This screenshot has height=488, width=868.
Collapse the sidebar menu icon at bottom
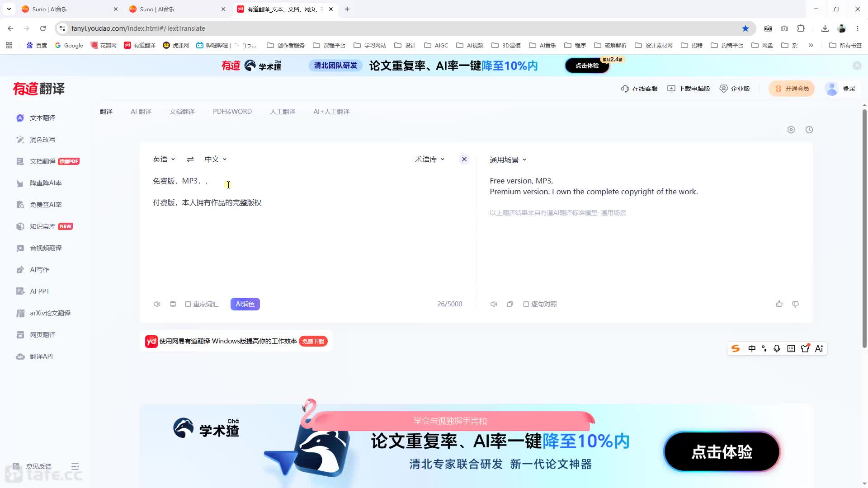tap(75, 466)
